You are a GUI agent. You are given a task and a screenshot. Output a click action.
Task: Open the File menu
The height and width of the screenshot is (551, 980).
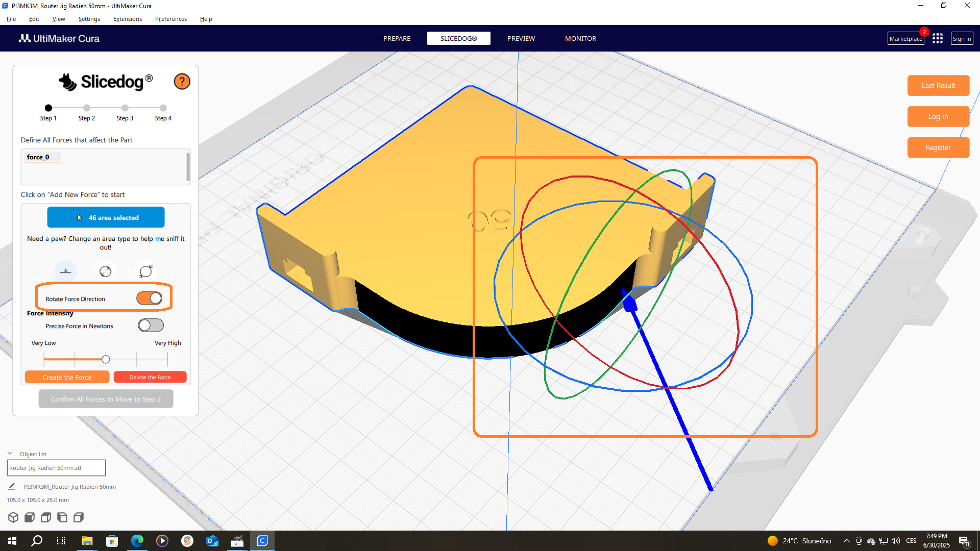(11, 19)
